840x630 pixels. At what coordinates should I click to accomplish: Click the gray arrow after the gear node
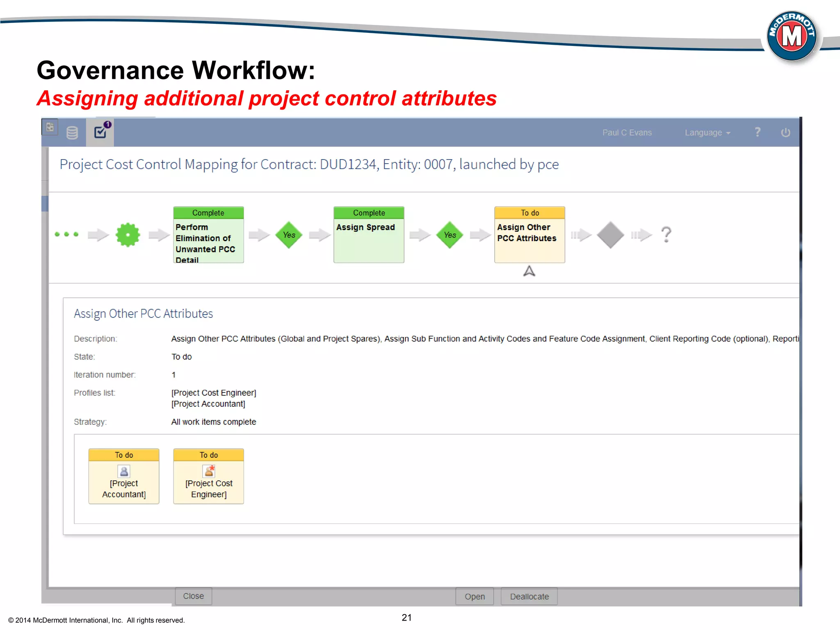coord(159,235)
